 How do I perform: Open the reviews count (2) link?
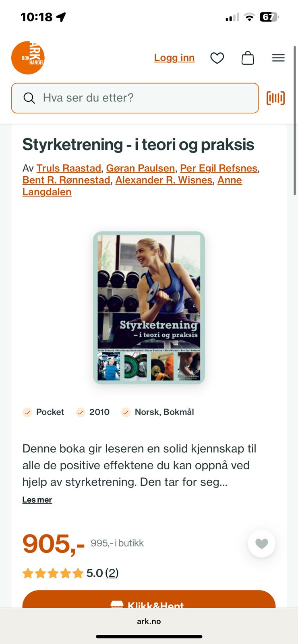[x=112, y=573]
